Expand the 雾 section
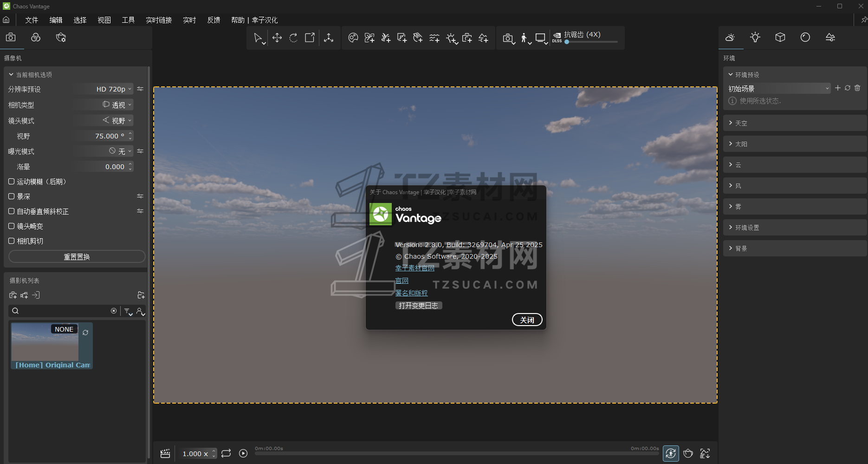The height and width of the screenshot is (464, 868). (795, 207)
